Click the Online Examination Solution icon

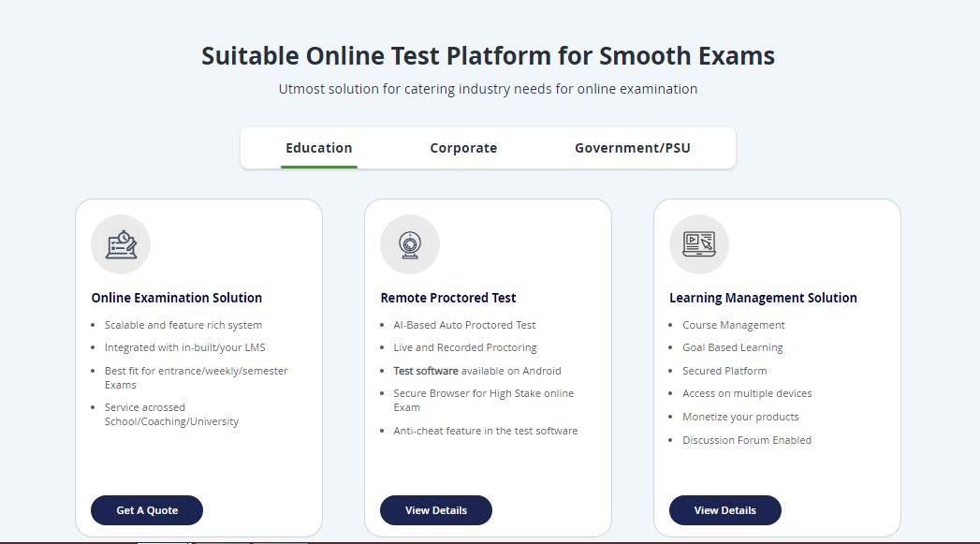click(121, 244)
